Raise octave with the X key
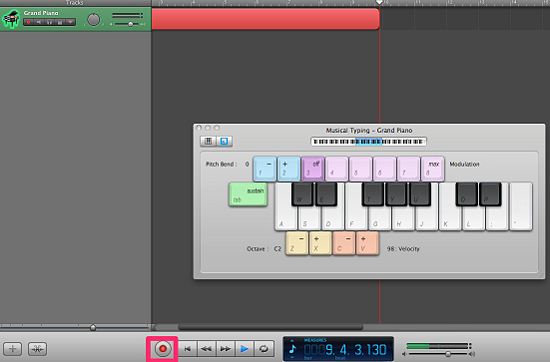Screen dimensions: 550x362 tap(321, 243)
